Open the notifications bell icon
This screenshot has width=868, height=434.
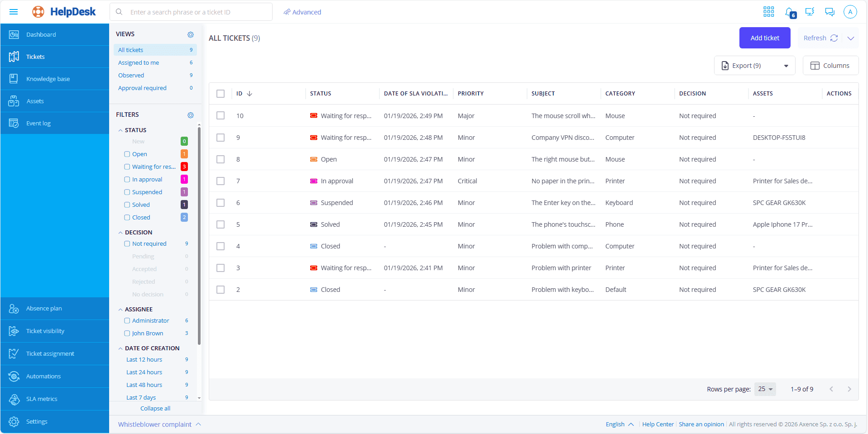pos(789,12)
